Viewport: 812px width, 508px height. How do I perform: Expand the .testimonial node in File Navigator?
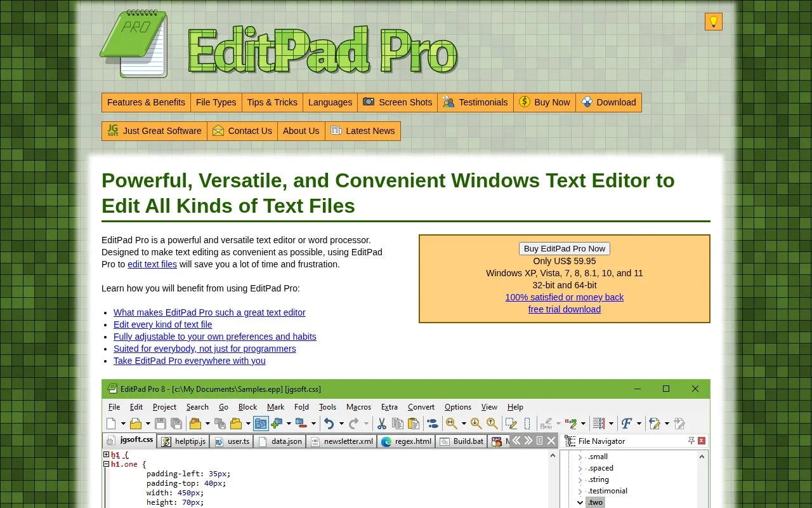point(580,491)
